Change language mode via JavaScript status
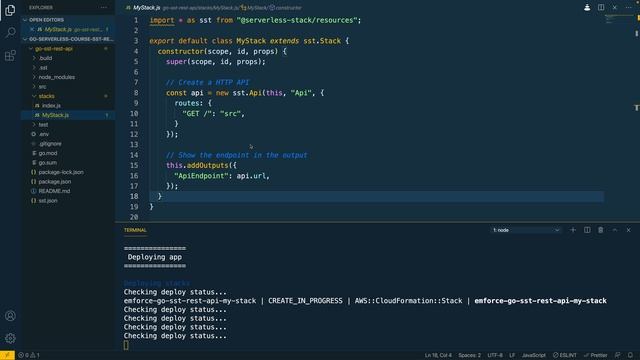This screenshot has height=360, width=640. tap(533, 355)
